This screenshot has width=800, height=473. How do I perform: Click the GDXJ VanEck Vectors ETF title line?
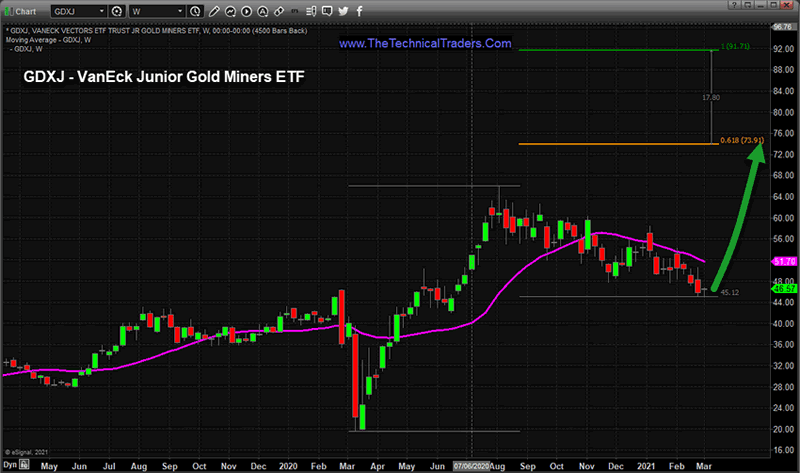pyautogui.click(x=157, y=31)
